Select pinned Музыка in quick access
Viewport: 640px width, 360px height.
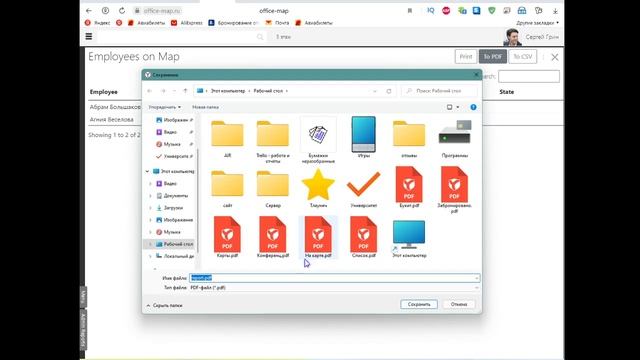tap(174, 144)
